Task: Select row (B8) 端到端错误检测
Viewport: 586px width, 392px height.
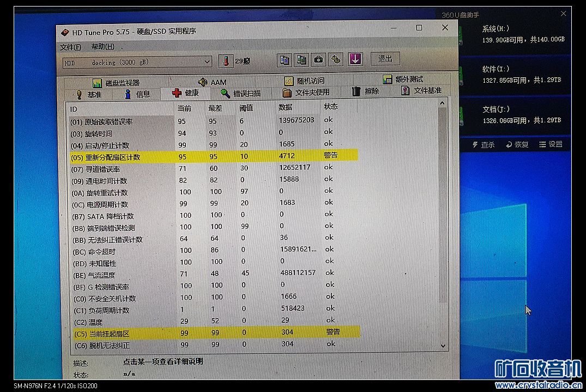Action: click(x=215, y=228)
